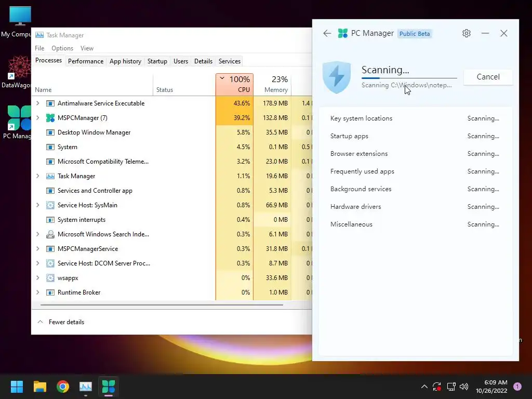Click the Antimalware Service Executable icon

[x=50, y=103]
